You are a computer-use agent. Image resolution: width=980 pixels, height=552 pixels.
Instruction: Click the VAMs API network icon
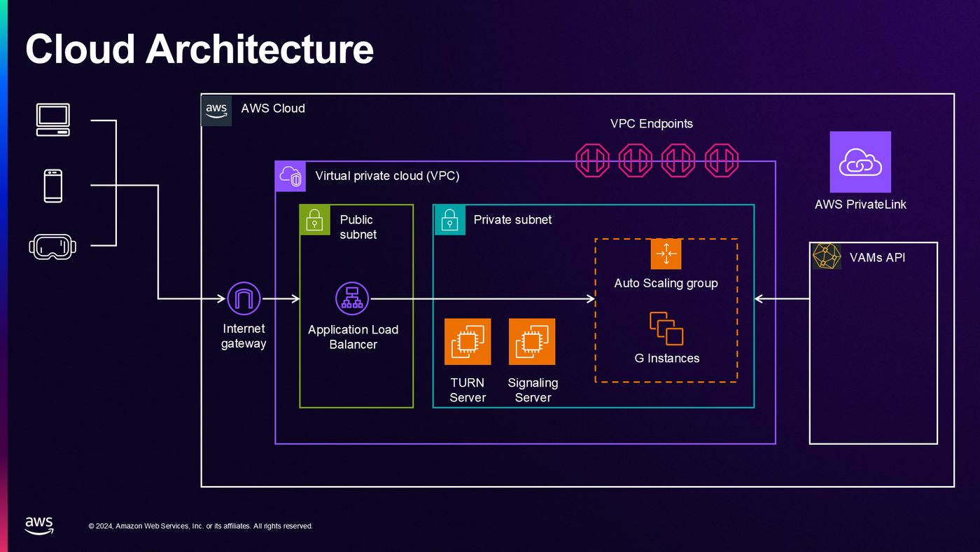(x=826, y=256)
